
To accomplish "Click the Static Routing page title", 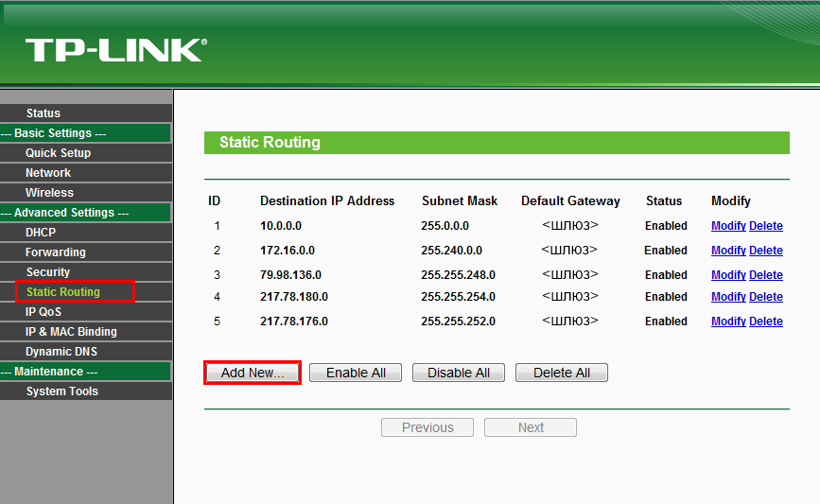I will 270,142.
